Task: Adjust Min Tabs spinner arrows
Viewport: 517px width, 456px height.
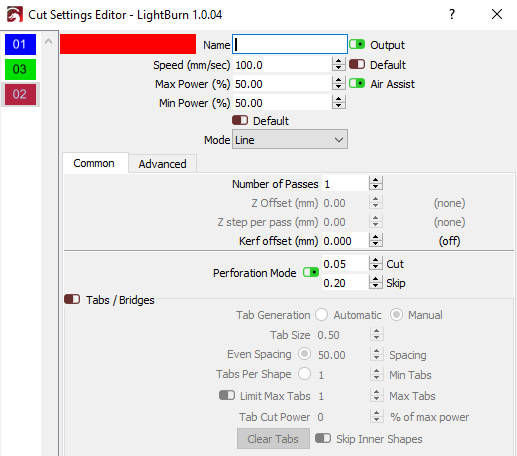Action: [x=377, y=375]
